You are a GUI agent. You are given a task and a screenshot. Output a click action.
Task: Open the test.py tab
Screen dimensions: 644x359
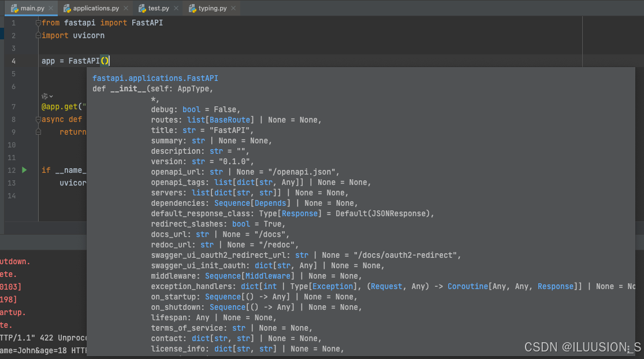[x=158, y=8]
